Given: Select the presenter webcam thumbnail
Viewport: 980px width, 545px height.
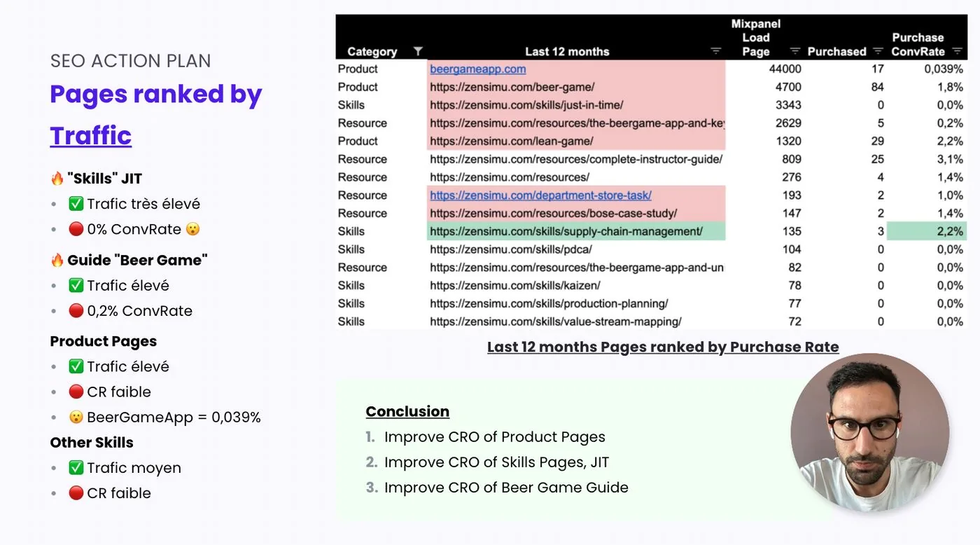Looking at the screenshot, I should (x=869, y=432).
